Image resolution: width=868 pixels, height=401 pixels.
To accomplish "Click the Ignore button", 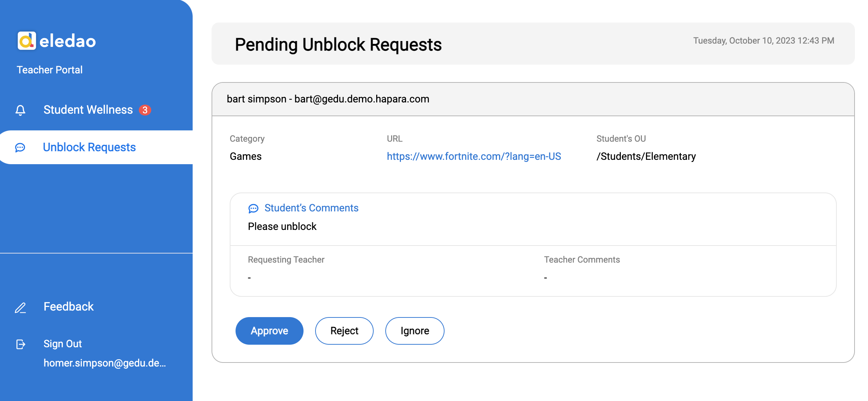I will point(415,331).
